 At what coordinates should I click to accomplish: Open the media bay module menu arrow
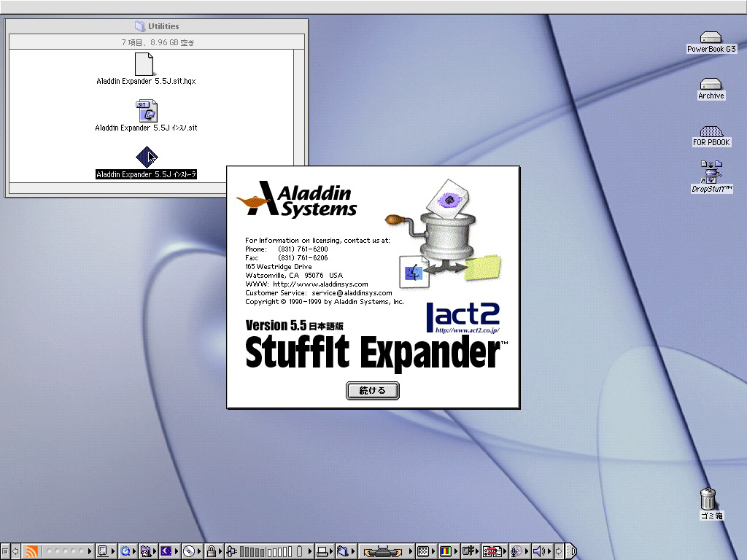410,551
